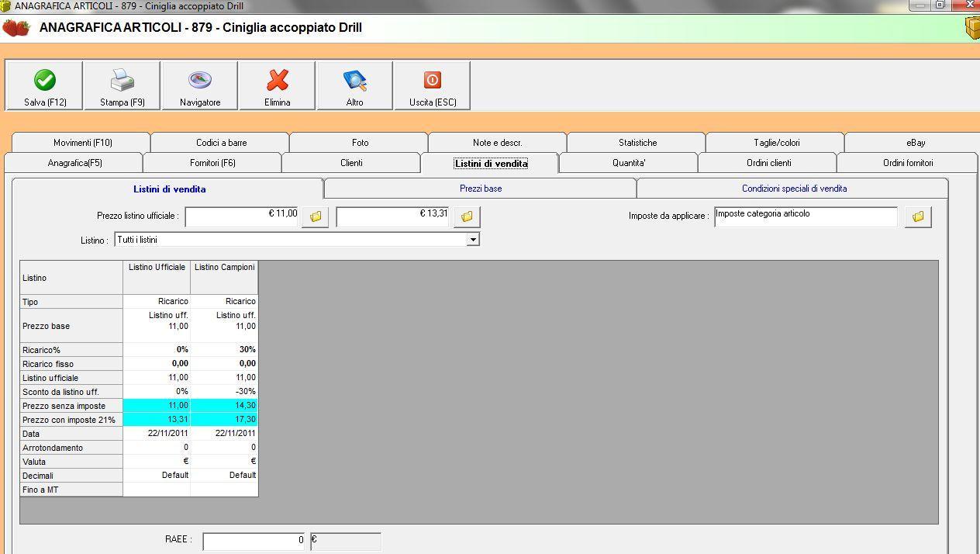Screen dimensions: 980x554
Task: Open Ordini clienti tab
Action: point(768,163)
